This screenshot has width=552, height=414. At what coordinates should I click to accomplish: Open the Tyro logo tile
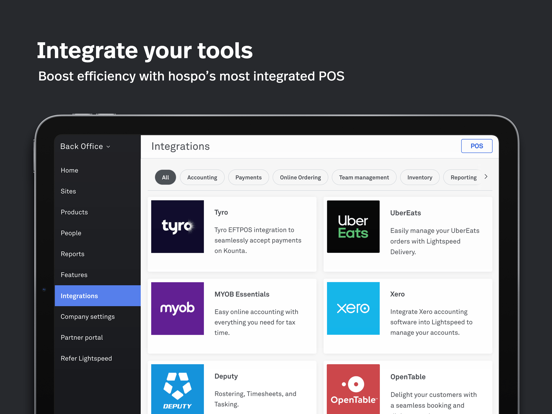(177, 227)
